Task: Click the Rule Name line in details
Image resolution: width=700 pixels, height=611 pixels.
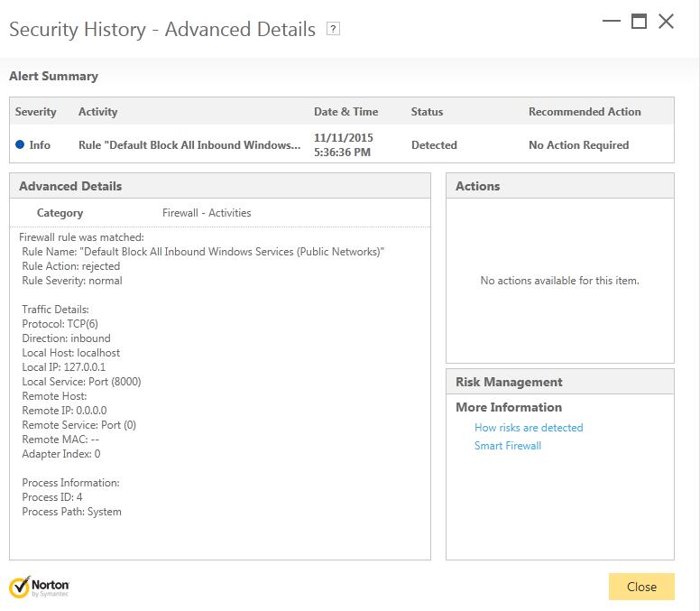Action: tap(203, 252)
